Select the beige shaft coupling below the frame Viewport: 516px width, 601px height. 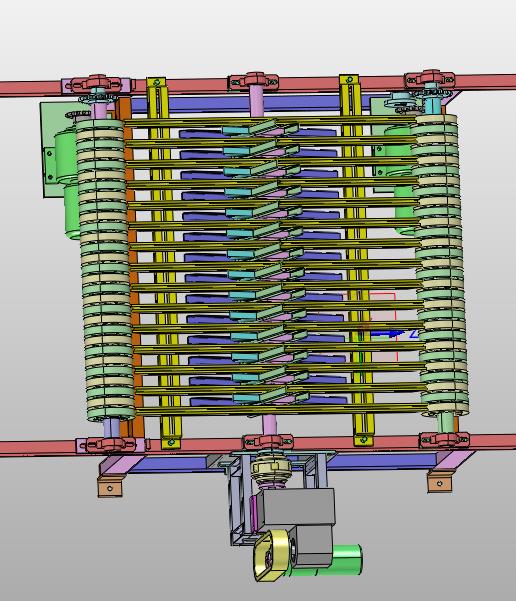[x=271, y=471]
